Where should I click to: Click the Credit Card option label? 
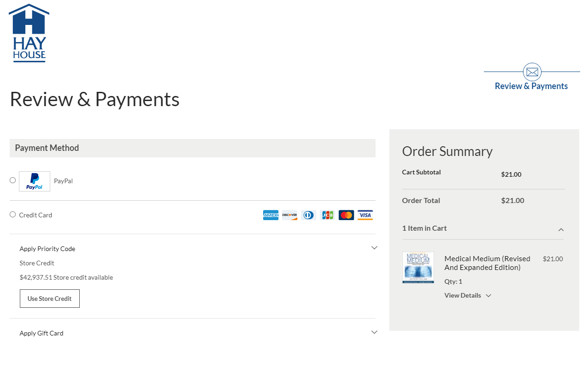point(35,215)
